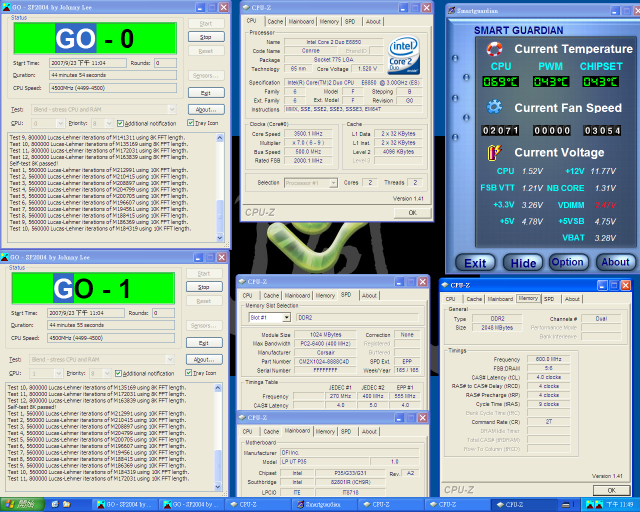Open the Windows Start button
The height and width of the screenshot is (512, 640).
coord(22,505)
